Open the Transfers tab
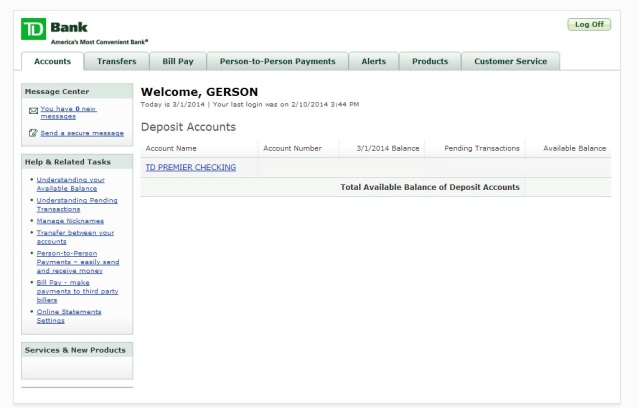This screenshot has height=408, width=638. [x=116, y=61]
